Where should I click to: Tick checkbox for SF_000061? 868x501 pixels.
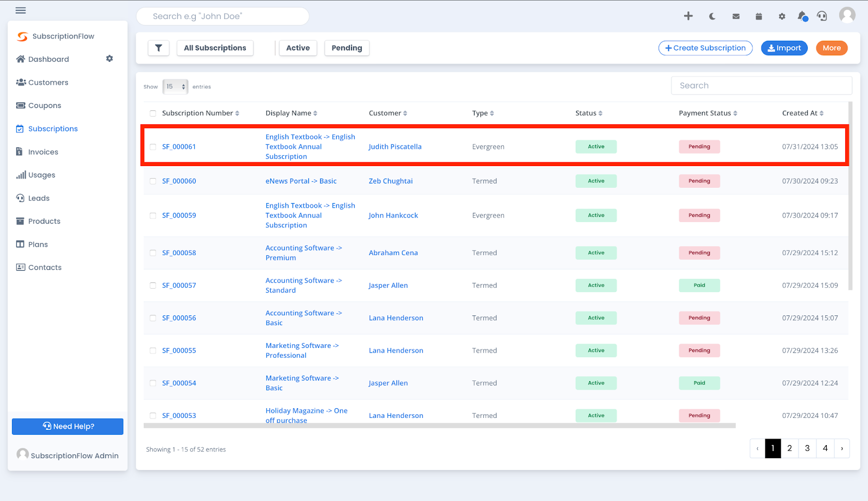click(x=153, y=147)
